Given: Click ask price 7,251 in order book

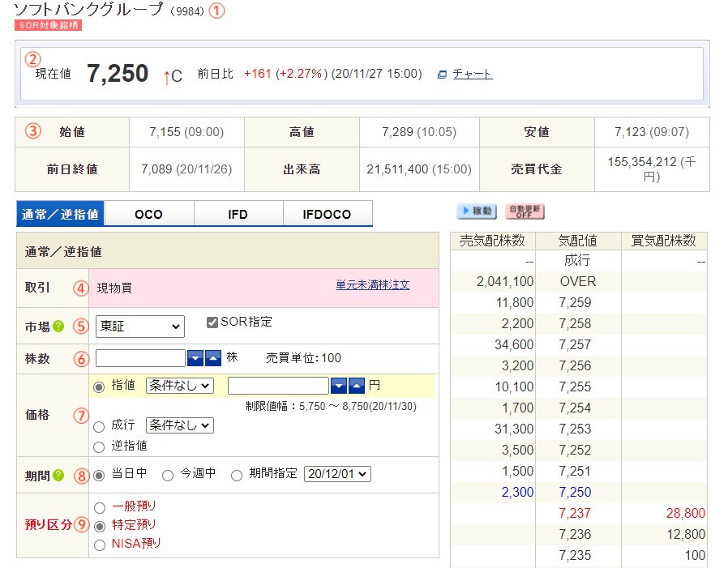Looking at the screenshot, I should click(576, 471).
